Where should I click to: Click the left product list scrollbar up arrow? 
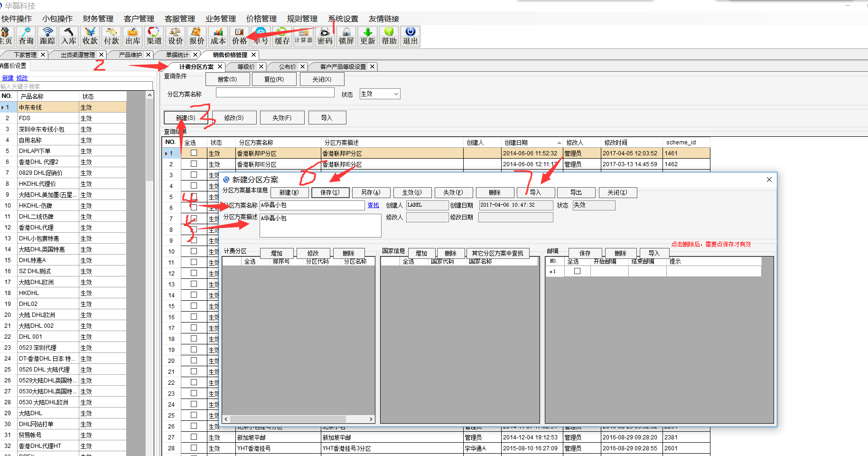(x=150, y=95)
